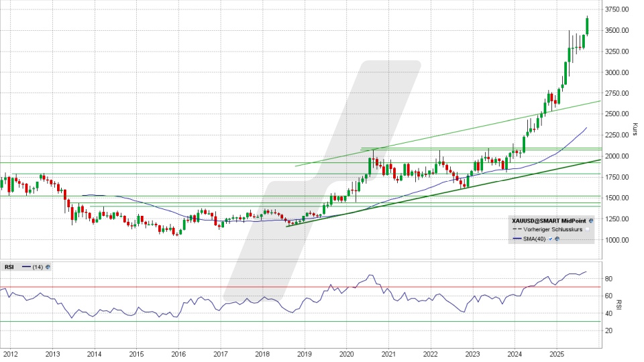Click the 2750.00 price axis label
Image resolution: width=644 pixels, height=362 pixels.
(x=617, y=93)
